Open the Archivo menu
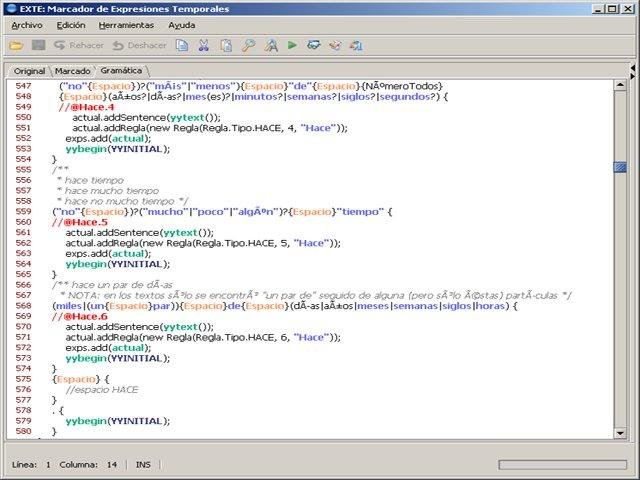Viewport: 640px width, 480px height. pos(27,24)
